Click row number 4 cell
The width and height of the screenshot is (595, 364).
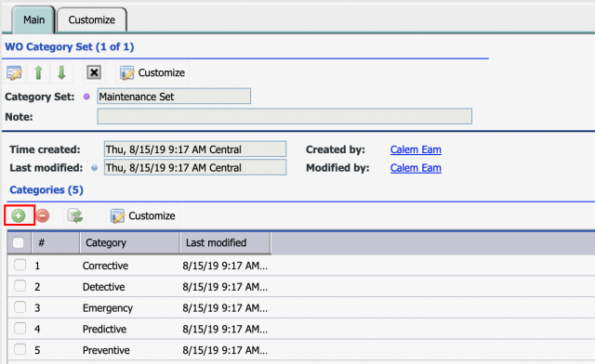coord(37,329)
